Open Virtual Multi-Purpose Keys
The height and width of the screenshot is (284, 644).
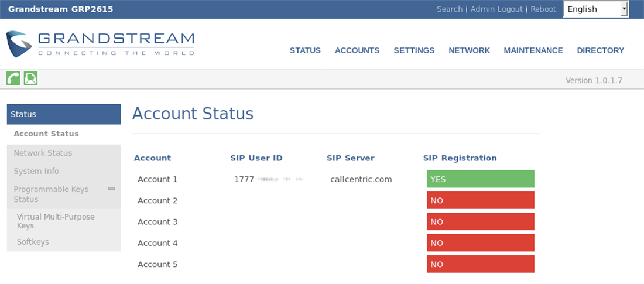[x=56, y=221]
